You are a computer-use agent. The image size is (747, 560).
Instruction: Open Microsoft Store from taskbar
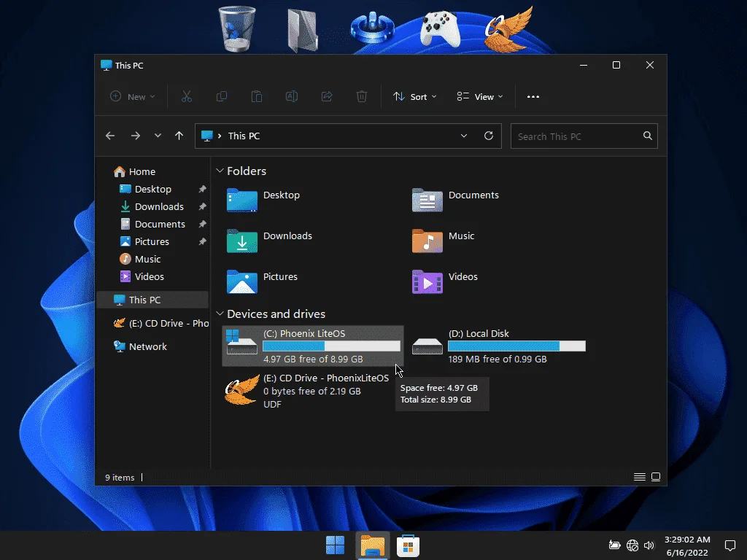[x=408, y=545]
